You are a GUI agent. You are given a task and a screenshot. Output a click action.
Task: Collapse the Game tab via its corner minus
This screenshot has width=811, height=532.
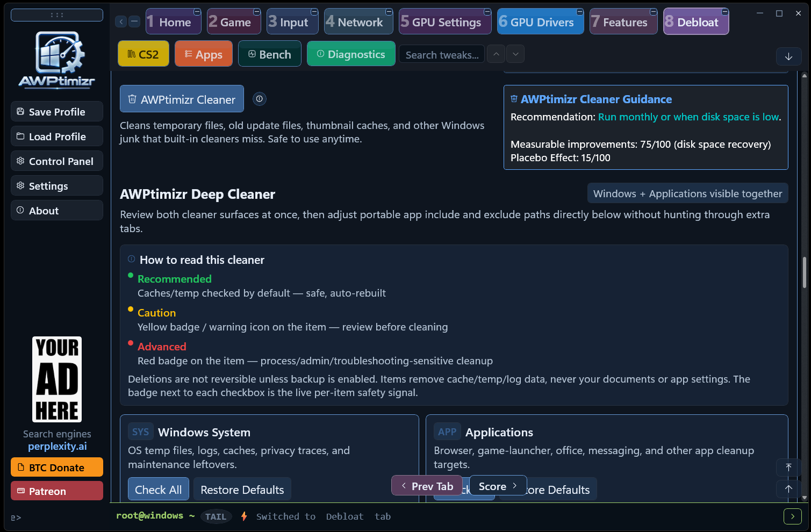tap(257, 12)
